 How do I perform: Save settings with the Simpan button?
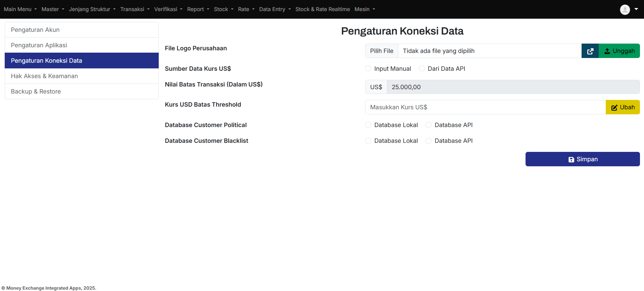(582, 159)
